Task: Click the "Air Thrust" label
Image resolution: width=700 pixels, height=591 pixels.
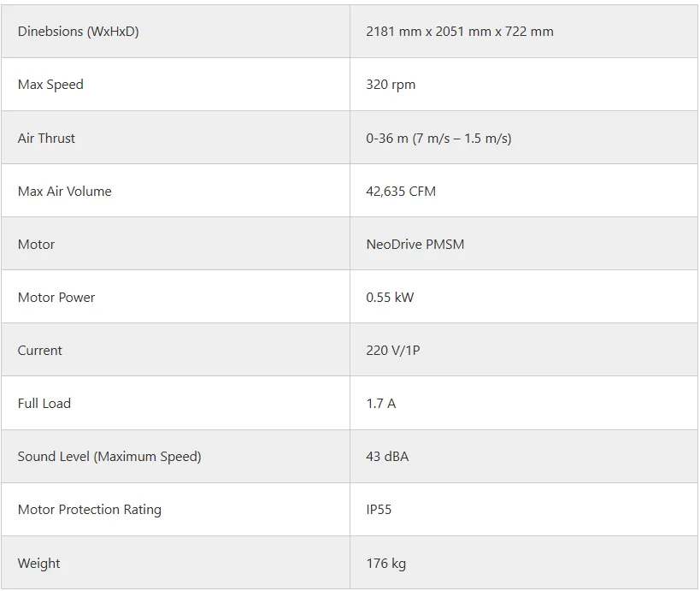Action: 46,138
